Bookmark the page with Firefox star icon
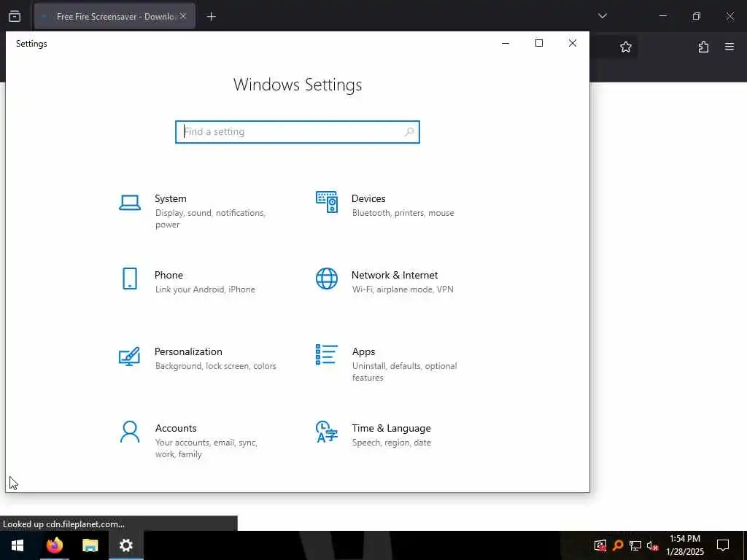 (625, 47)
